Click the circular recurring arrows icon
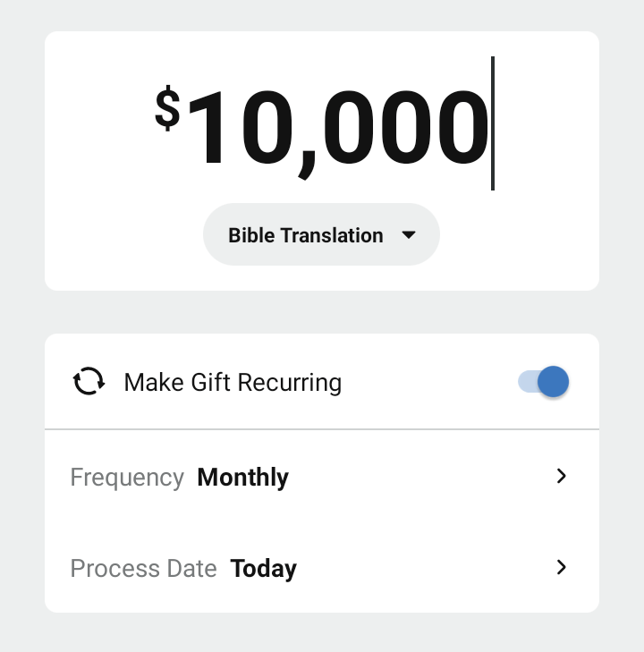 click(x=89, y=382)
